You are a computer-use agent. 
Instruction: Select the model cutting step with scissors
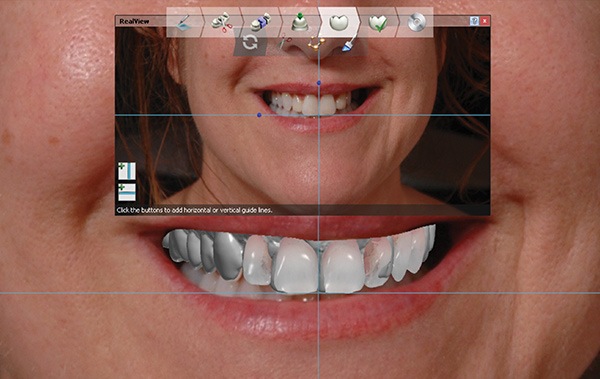tap(222, 22)
